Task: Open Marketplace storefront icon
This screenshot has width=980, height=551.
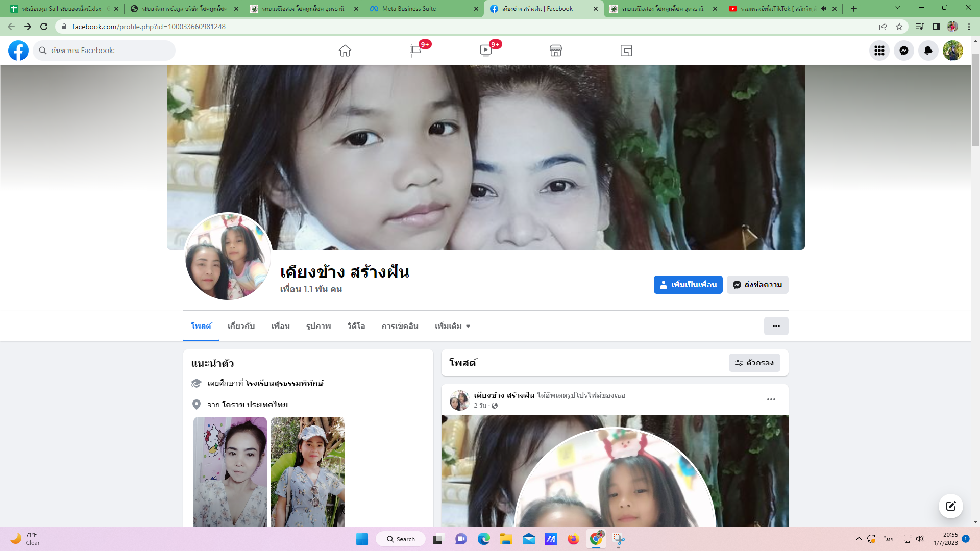Action: (556, 51)
